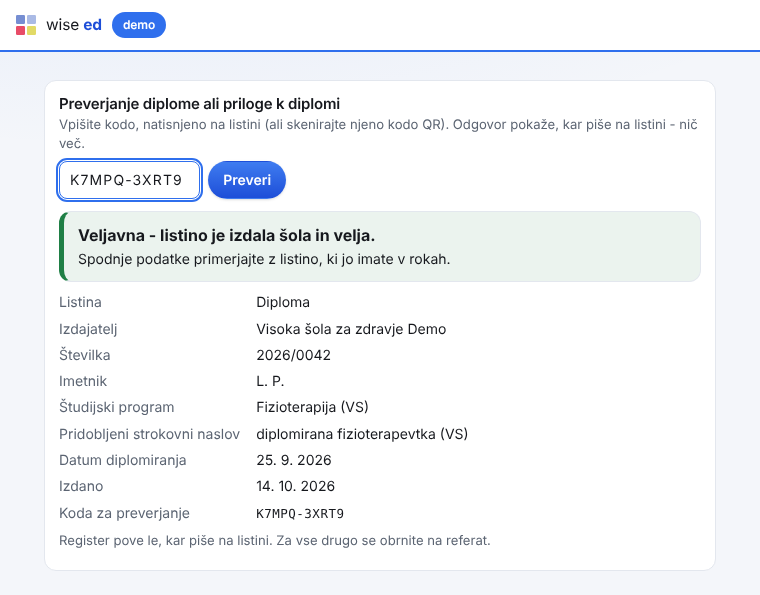
Task: Click the 'Številka' label
Action: pos(84,355)
